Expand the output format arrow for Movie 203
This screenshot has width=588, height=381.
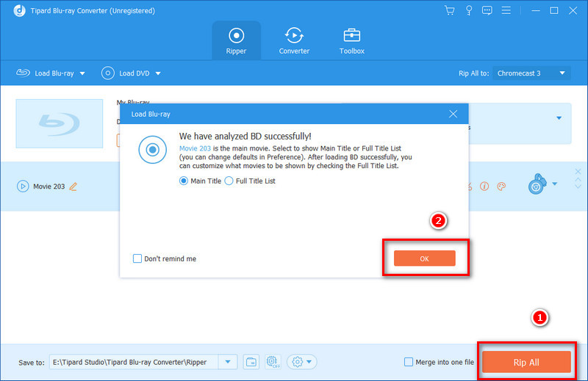coord(555,184)
